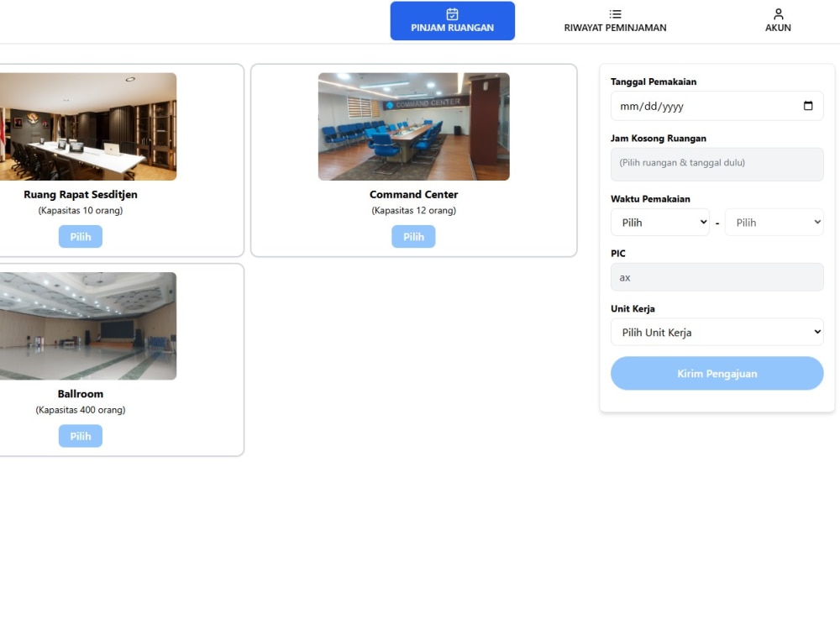Viewport: 840px width, 630px height.
Task: Click the Unit Kerja label
Action: coord(633,308)
